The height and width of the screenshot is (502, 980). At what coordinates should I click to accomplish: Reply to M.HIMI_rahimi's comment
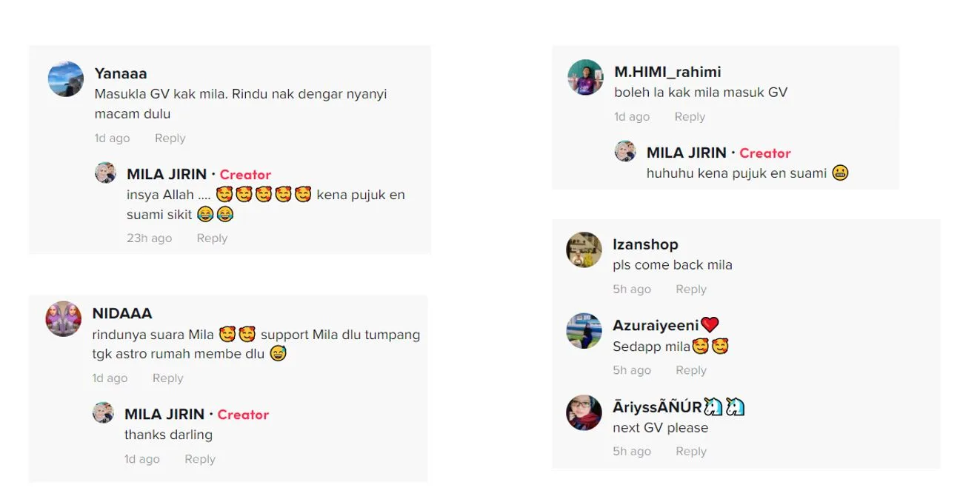coord(690,117)
